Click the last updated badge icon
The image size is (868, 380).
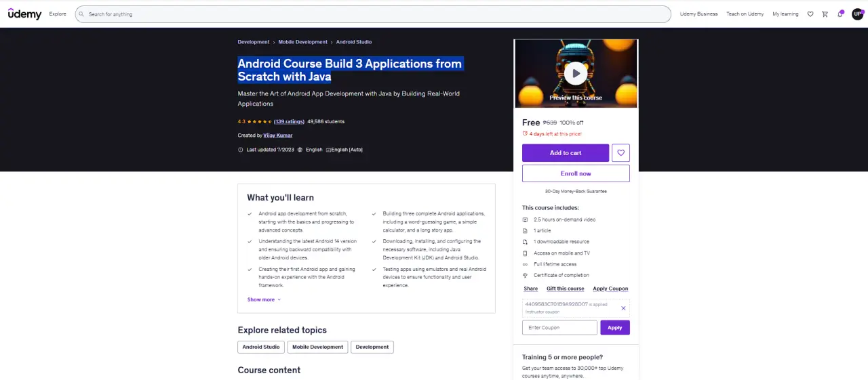point(241,150)
